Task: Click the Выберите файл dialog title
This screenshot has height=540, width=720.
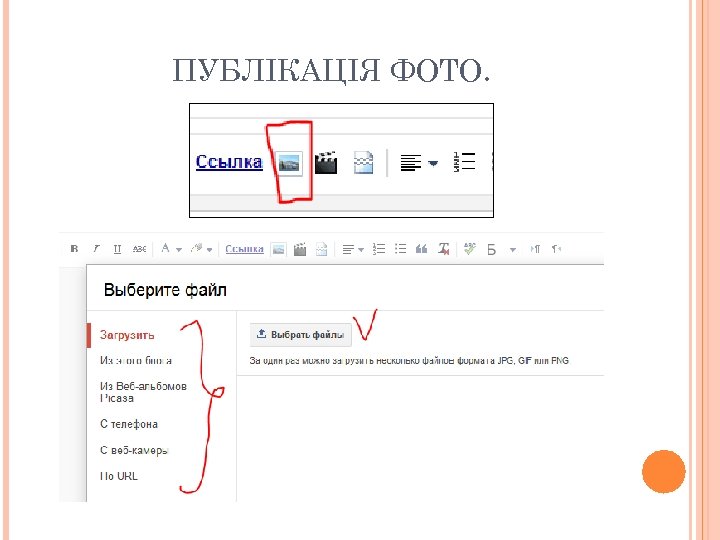Action: (165, 290)
